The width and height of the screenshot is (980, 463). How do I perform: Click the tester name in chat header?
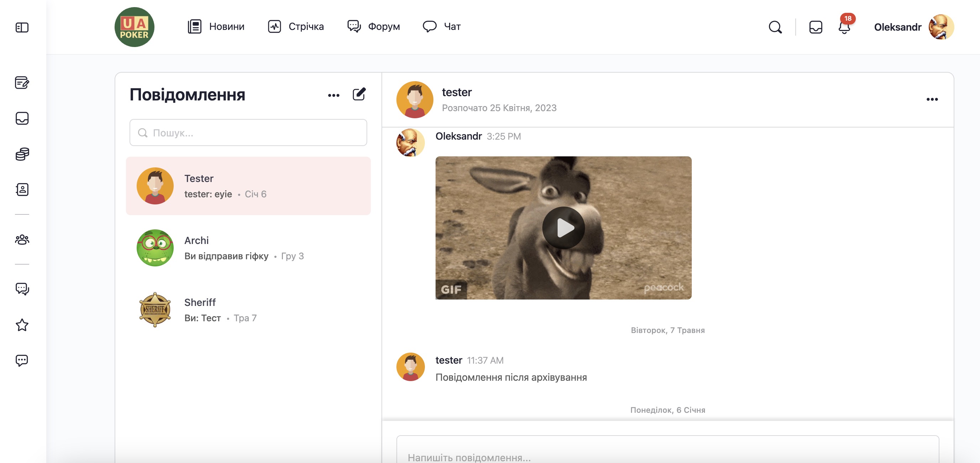click(x=457, y=92)
